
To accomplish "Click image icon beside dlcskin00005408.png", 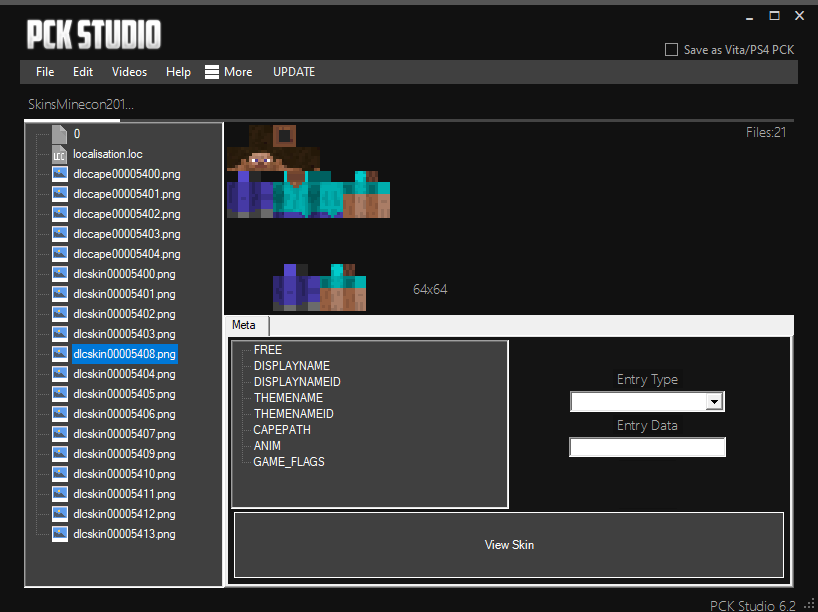I will click(x=60, y=354).
